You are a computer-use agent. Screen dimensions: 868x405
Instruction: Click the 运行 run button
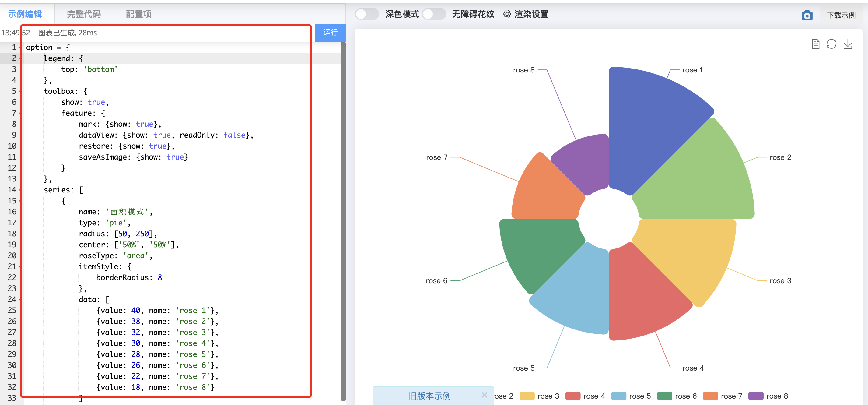(330, 33)
